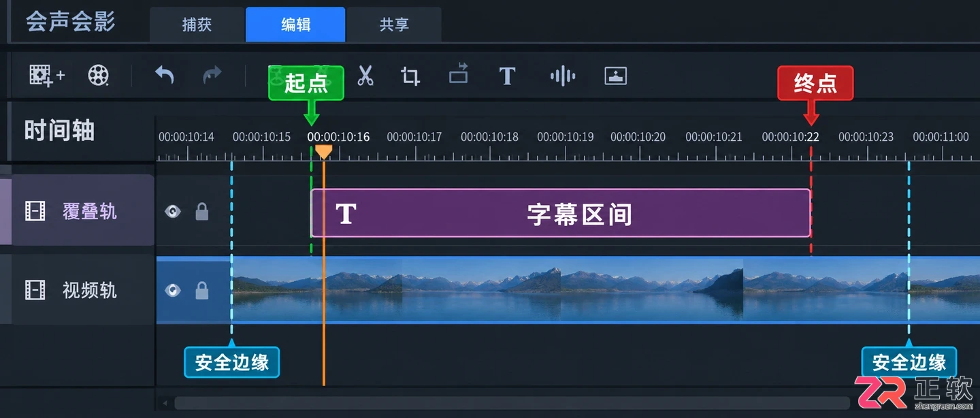
Task: Click ruler timecode 00:00:10:20
Action: click(638, 137)
